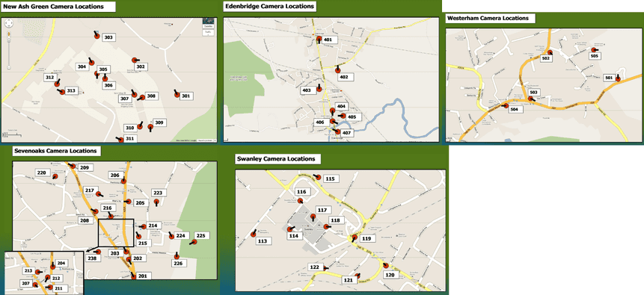Viewport: 644px width, 295px height.
Task: Click the 504 camera label in Westerham
Action: tap(514, 110)
